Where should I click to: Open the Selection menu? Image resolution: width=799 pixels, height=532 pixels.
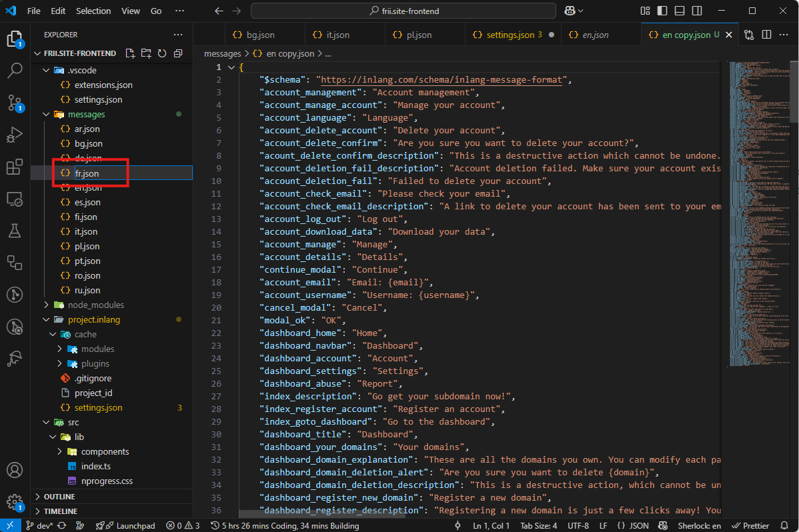tap(93, 11)
